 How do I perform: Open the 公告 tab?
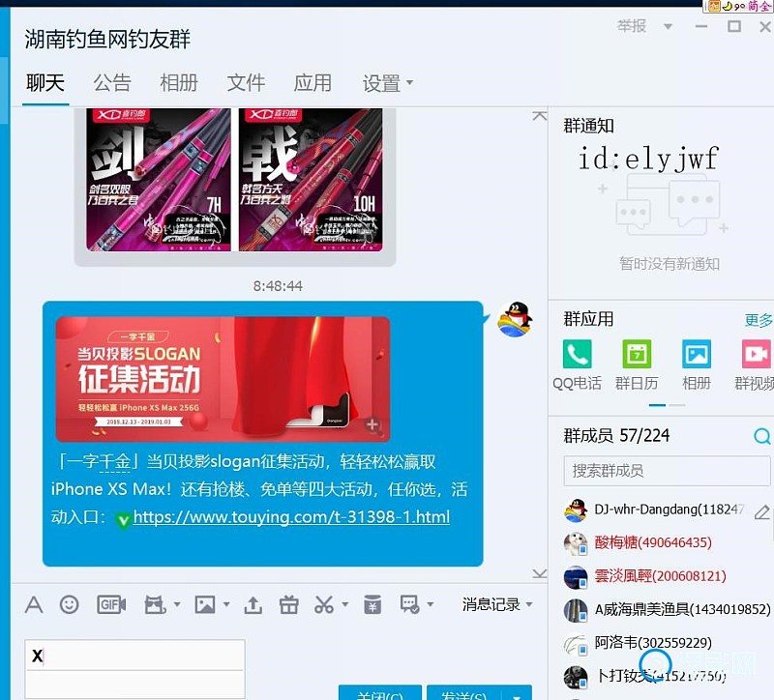click(x=112, y=83)
